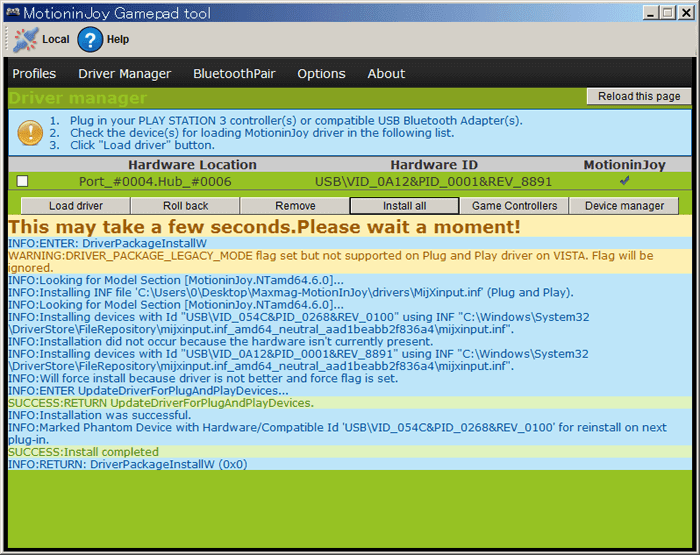Switch to the Driver Manager tab
The image size is (700, 555).
(125, 74)
